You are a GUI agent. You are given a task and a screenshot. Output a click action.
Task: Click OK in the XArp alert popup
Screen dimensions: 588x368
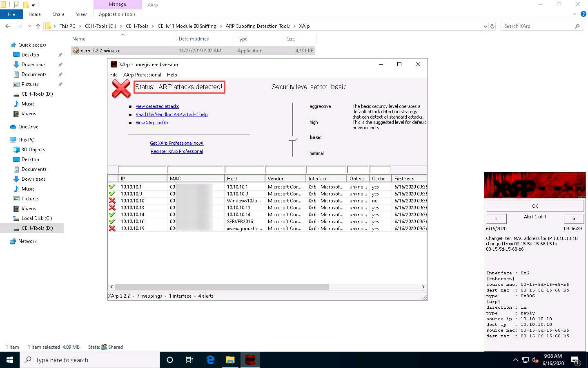535,206
